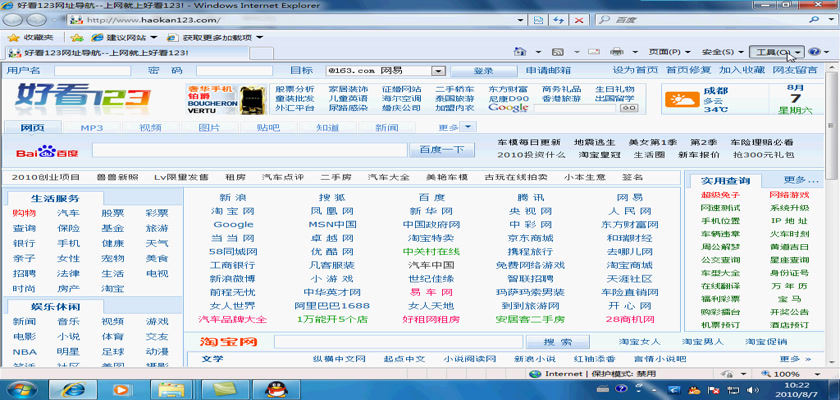Click into the Baidu search text field
Image resolution: width=840 pixels, height=400 pixels.
[248, 150]
